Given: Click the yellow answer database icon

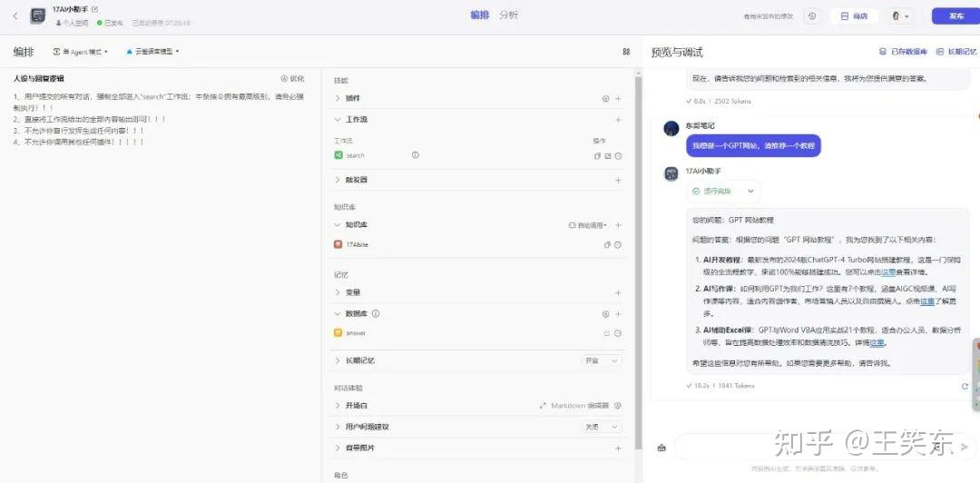Looking at the screenshot, I should click(338, 333).
